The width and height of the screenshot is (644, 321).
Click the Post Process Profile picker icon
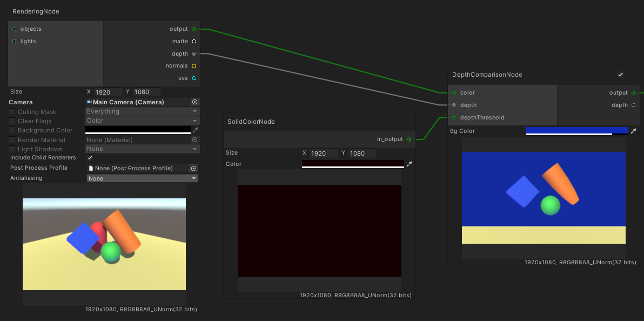pyautogui.click(x=193, y=168)
